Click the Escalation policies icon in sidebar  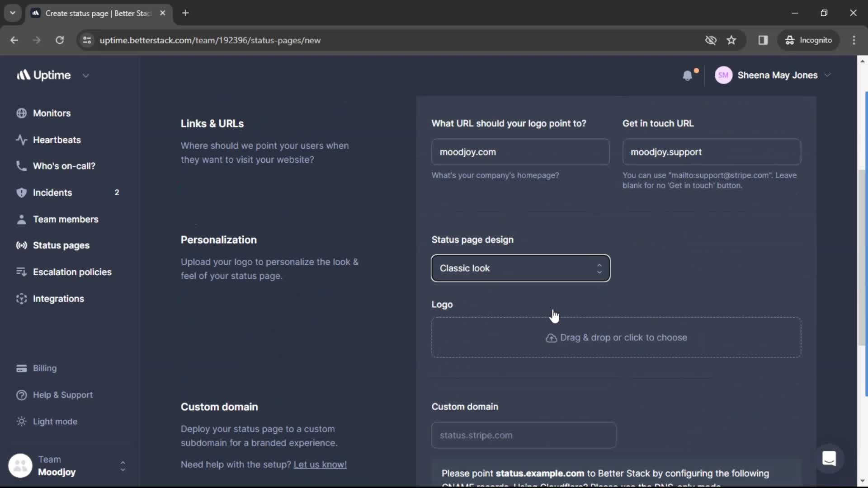(21, 272)
